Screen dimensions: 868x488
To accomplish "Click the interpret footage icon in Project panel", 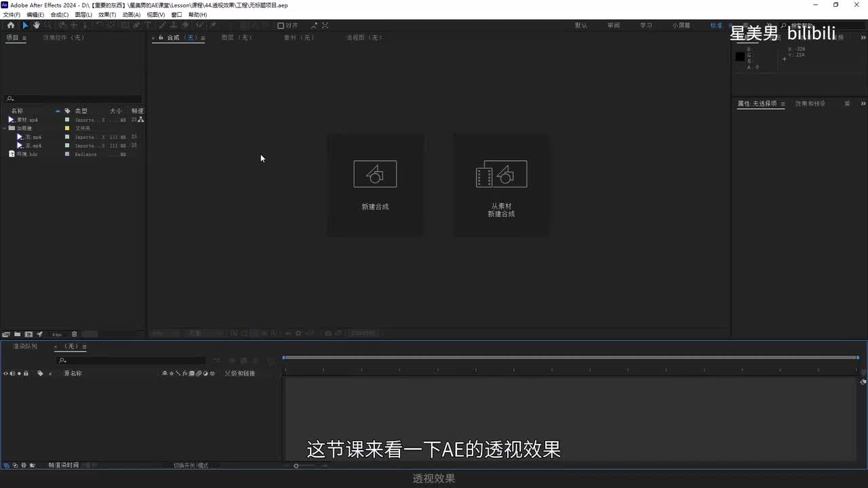I will [6, 334].
